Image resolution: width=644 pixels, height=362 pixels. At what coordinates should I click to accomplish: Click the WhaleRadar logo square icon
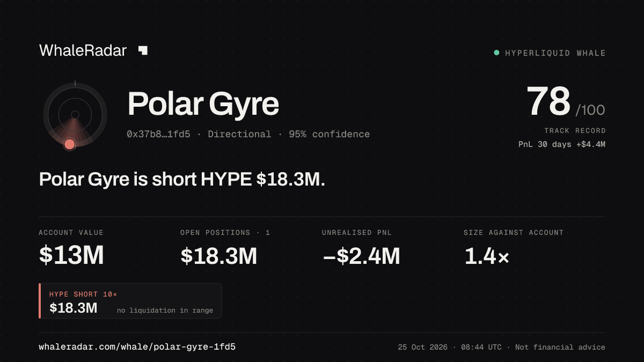pos(143,50)
